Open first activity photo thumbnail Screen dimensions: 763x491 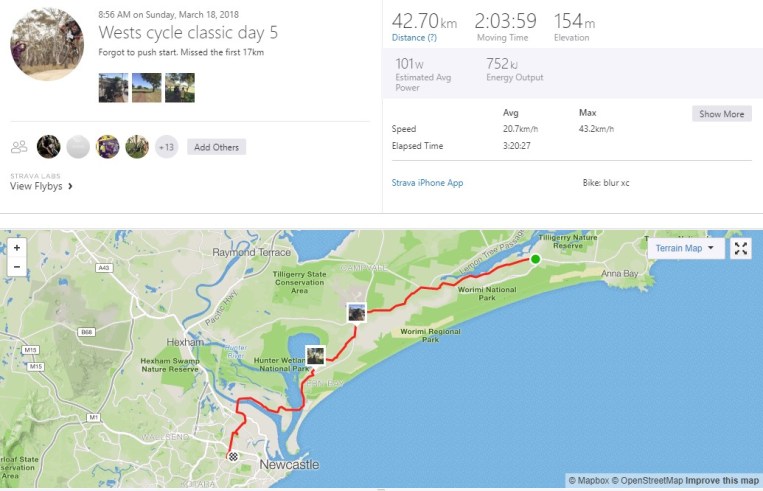113,88
